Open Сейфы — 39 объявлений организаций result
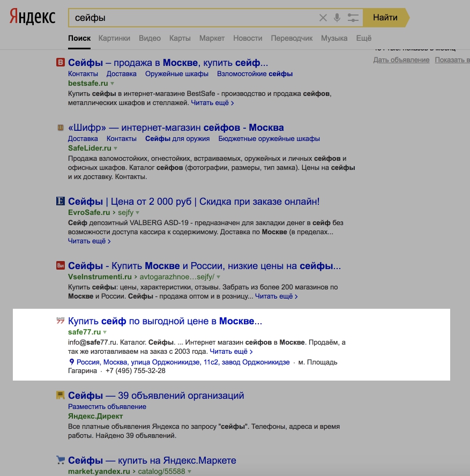This screenshot has height=476, width=470. click(x=156, y=396)
